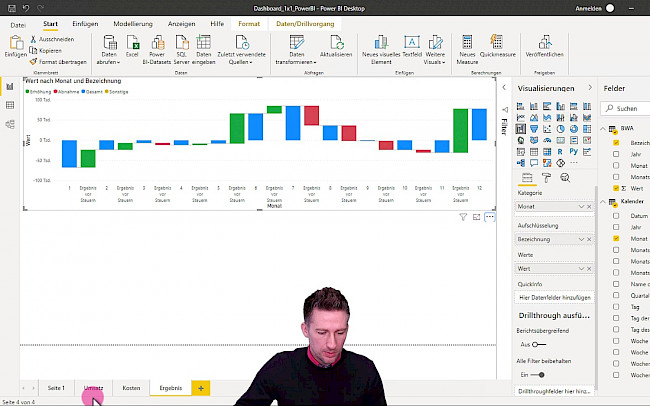Check the Datum field under Kalender
Viewport: 650px width, 406px height.
click(x=616, y=216)
